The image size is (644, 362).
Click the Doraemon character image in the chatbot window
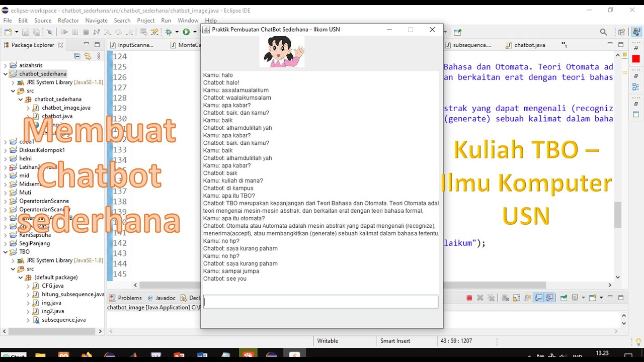(x=282, y=52)
